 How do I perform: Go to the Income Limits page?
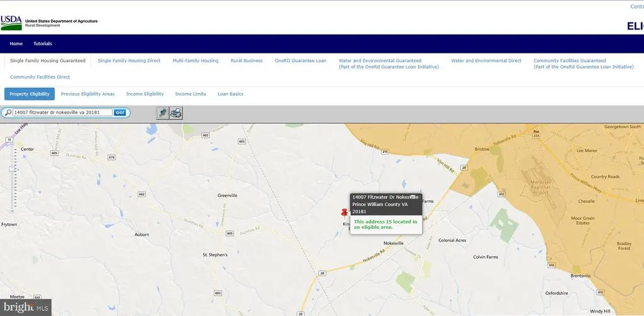tap(191, 94)
